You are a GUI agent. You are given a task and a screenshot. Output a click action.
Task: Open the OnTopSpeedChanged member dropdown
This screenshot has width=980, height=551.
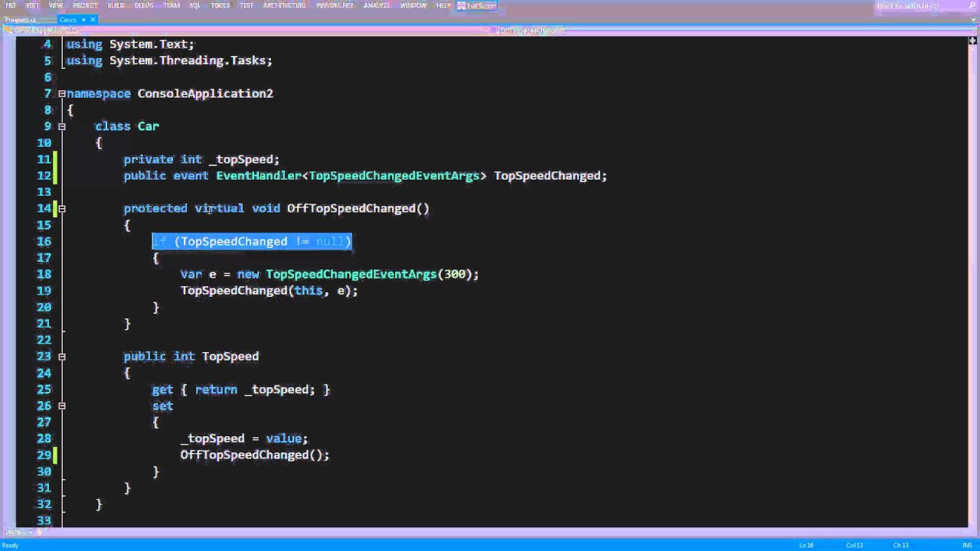[x=733, y=30]
